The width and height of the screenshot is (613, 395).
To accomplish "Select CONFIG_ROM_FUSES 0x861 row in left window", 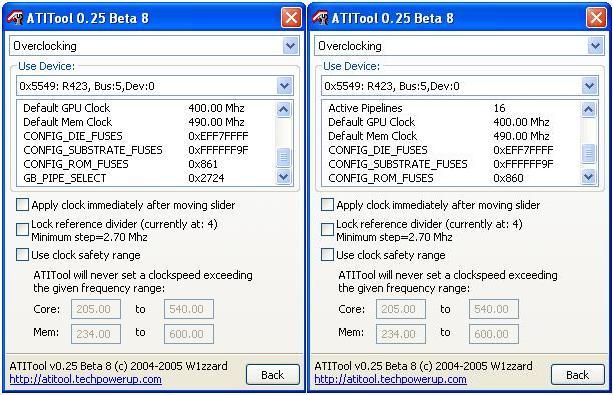I will tap(147, 164).
